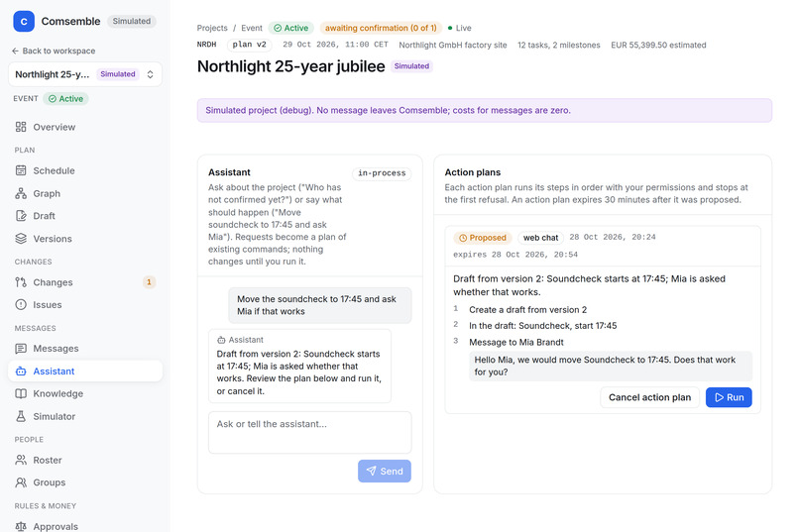
Task: Open the Issues section
Action: coord(85,304)
